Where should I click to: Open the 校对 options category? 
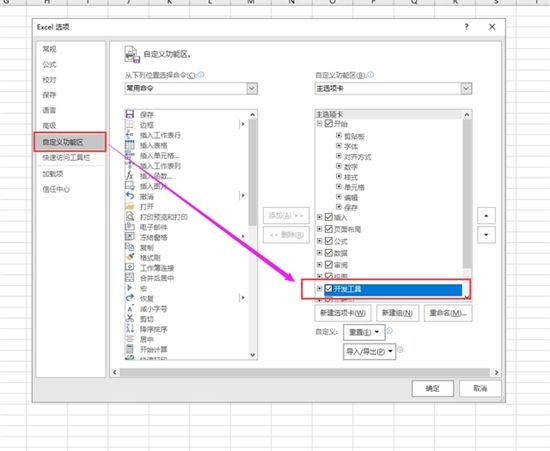click(x=49, y=80)
